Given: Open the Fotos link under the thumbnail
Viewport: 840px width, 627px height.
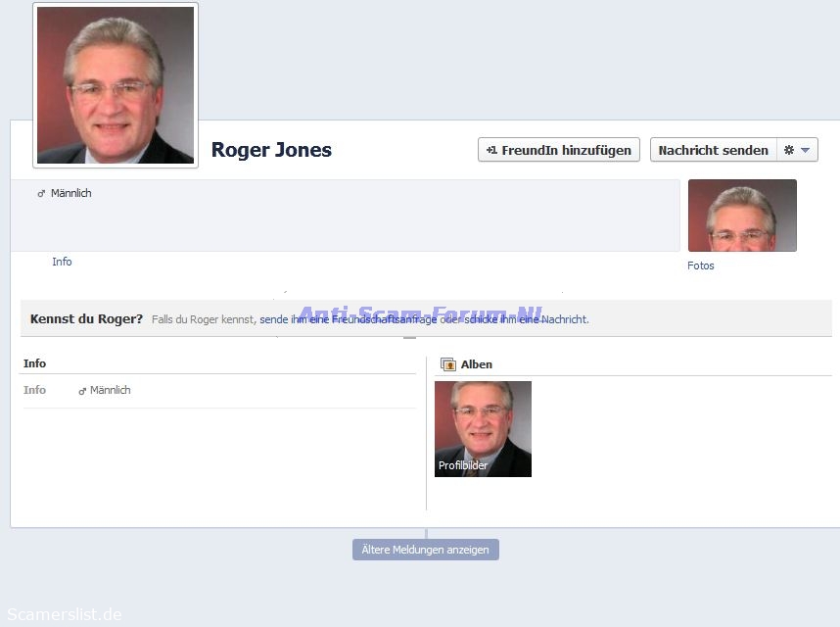Looking at the screenshot, I should 701,265.
